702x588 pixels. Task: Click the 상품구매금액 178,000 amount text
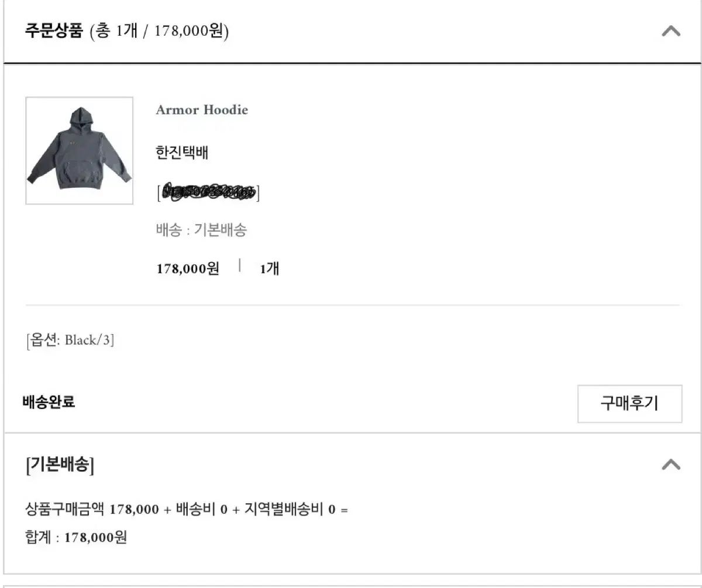[92, 509]
